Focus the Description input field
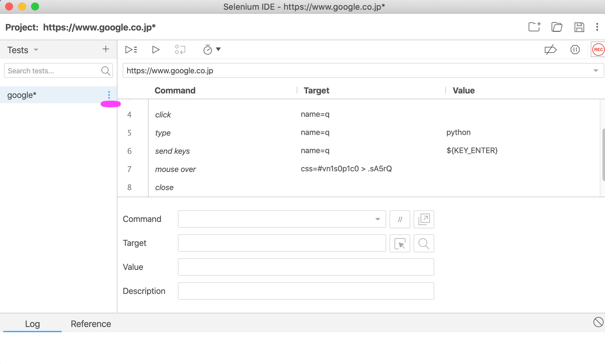Viewport: 605px width, 364px height. tap(306, 291)
